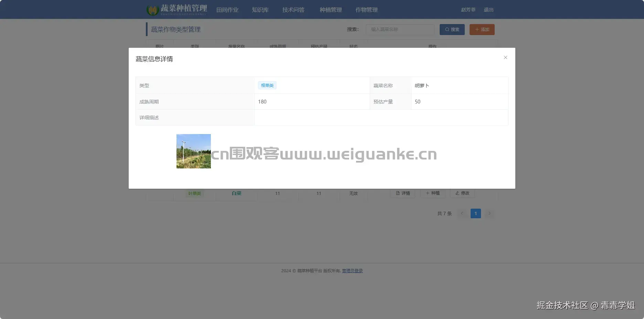Click the 50 estimated yield value
The width and height of the screenshot is (644, 319).
coord(418,102)
